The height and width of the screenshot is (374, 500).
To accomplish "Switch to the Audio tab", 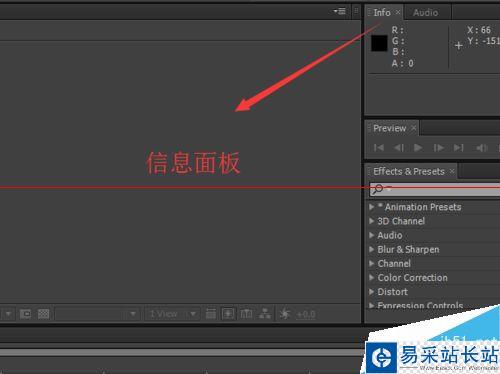I will (426, 13).
